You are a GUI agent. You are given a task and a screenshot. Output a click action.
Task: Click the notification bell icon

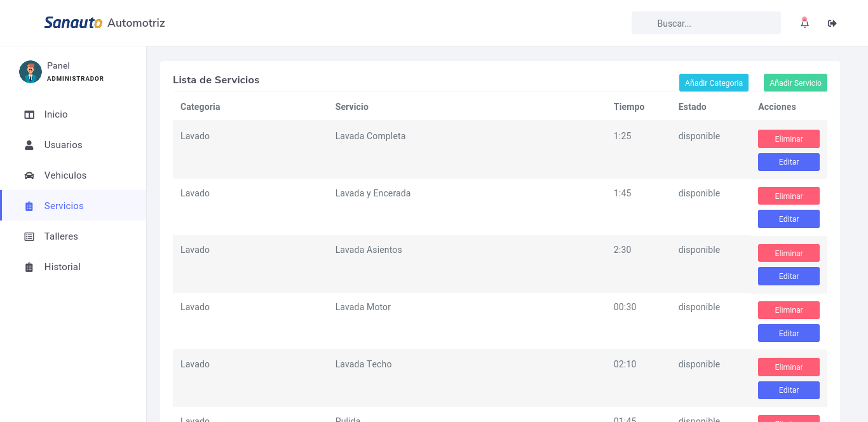click(804, 23)
